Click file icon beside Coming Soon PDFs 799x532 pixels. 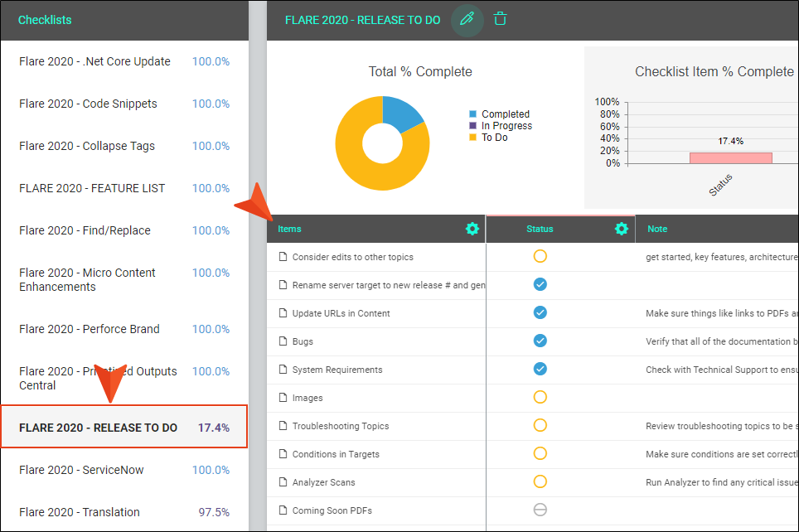283,510
